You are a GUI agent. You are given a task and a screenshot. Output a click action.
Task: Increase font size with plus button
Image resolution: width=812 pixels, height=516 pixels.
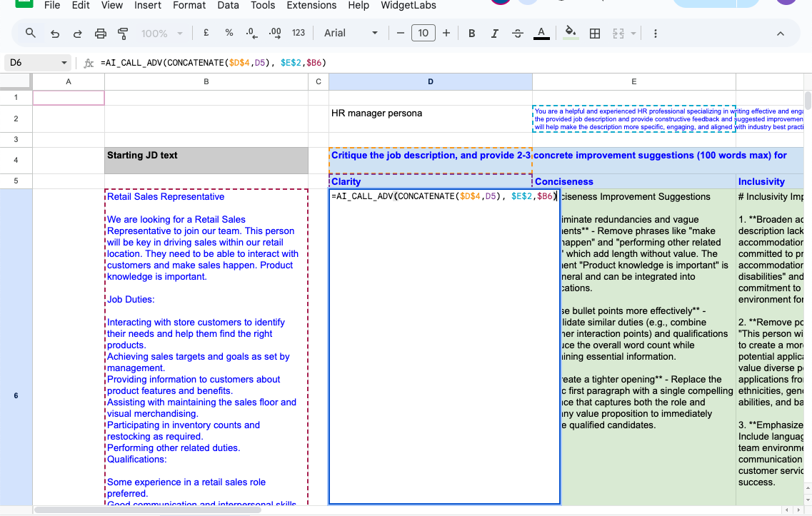(x=446, y=33)
